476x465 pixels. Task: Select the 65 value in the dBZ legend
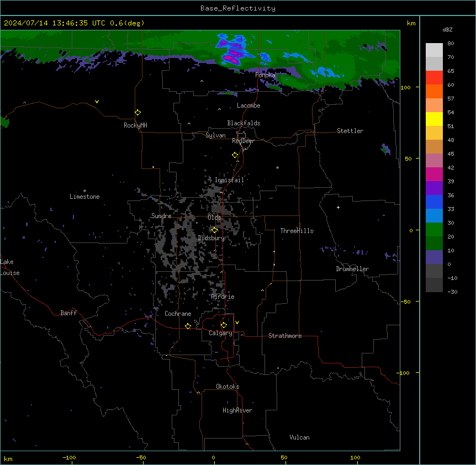coord(451,71)
